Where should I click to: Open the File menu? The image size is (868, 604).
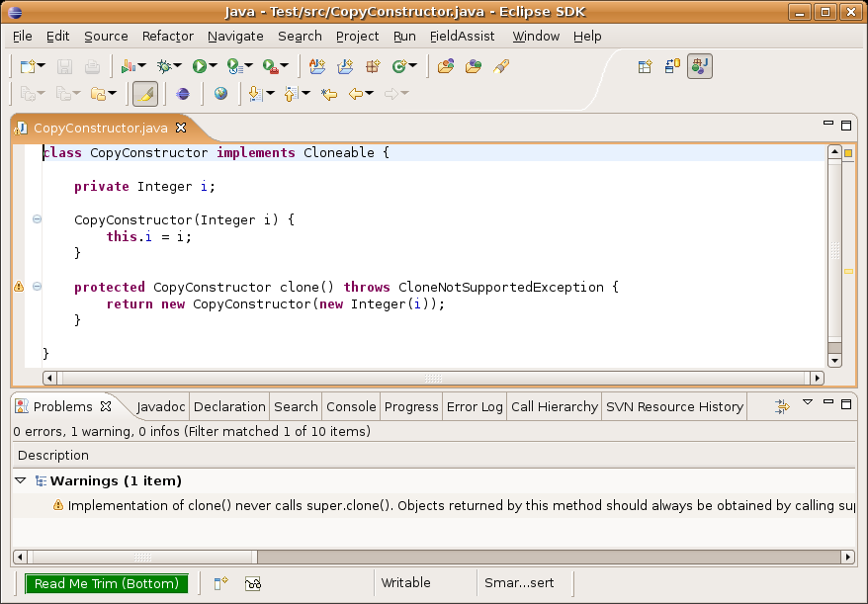22,37
